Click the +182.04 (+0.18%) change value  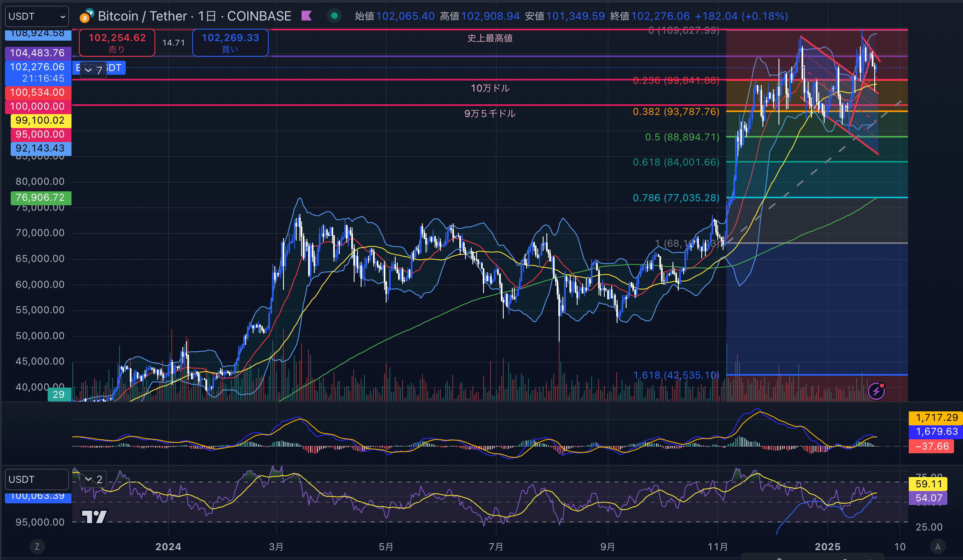click(x=741, y=16)
